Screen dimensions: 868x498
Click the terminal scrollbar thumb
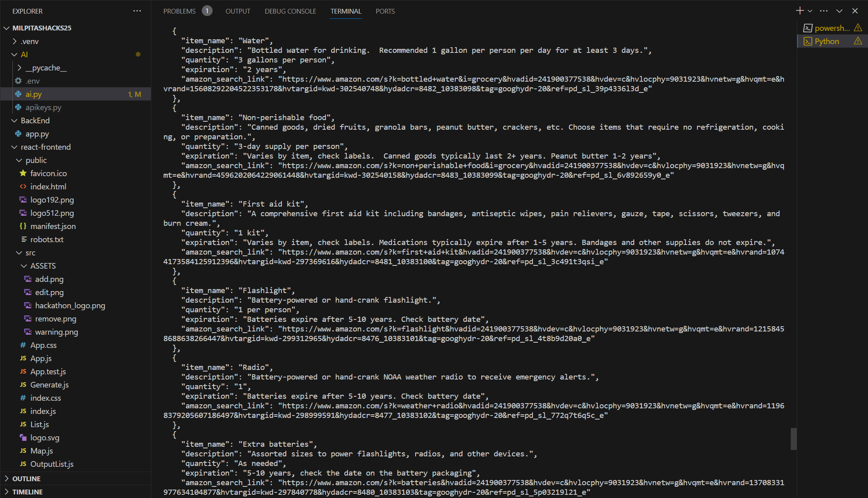(793, 439)
